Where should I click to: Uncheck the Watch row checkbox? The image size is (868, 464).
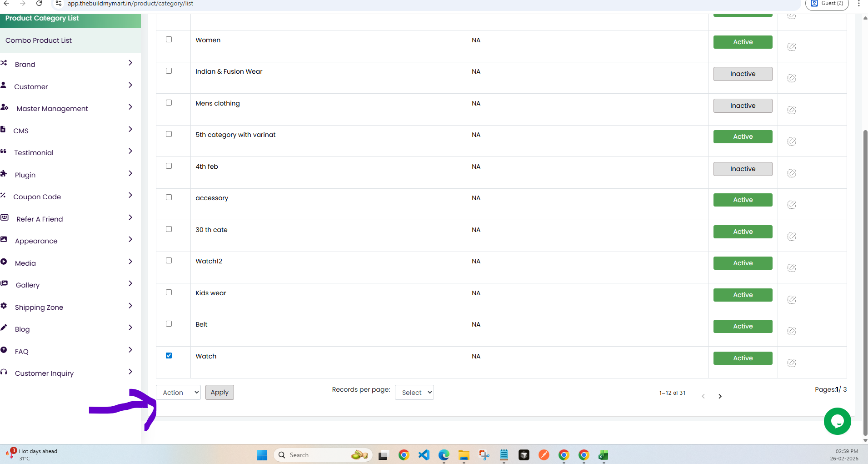point(169,356)
